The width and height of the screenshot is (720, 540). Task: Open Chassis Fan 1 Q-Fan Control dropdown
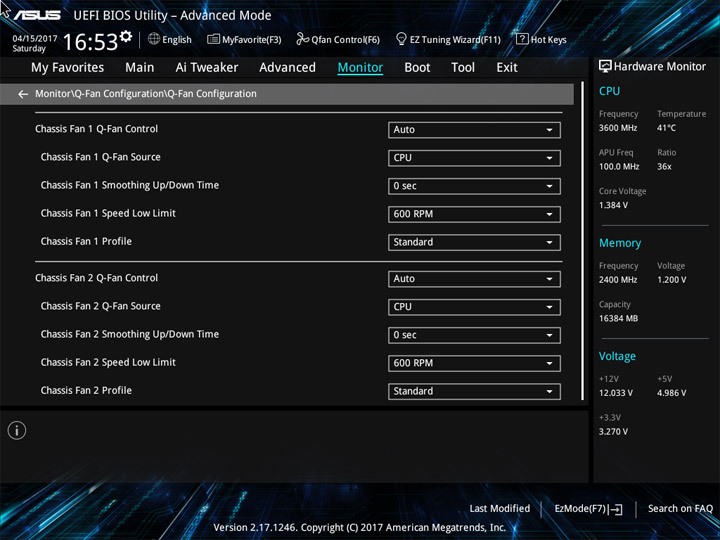(474, 130)
